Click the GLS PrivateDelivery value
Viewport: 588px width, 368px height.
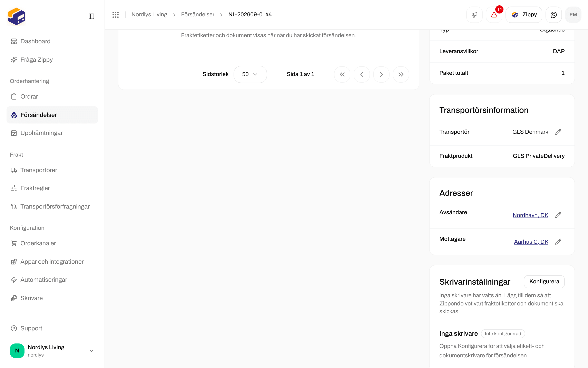(x=539, y=156)
